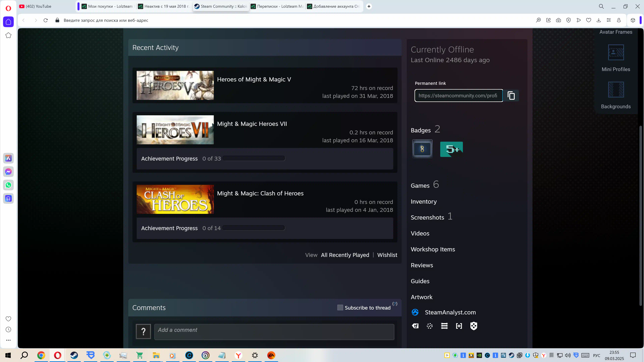
Task: Open WhatsApp in the sidebar
Action: (8, 185)
